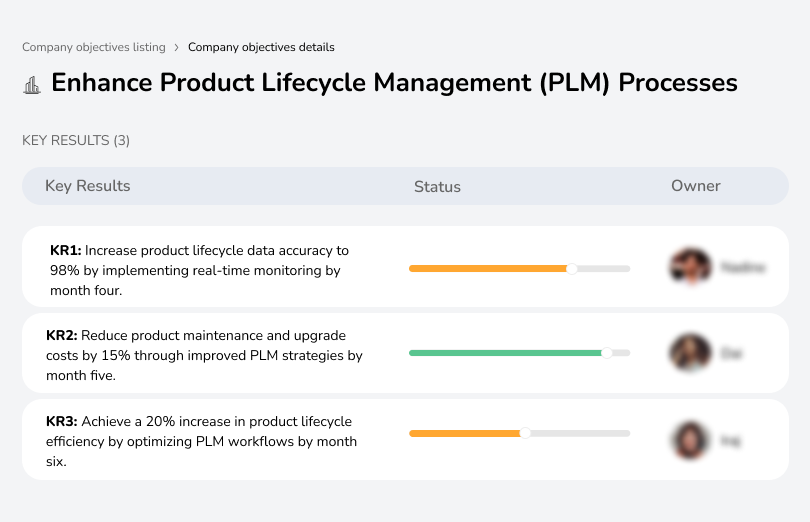Click the KEY RESULTS (3) heading
Viewport: 810px width, 522px height.
click(x=76, y=141)
